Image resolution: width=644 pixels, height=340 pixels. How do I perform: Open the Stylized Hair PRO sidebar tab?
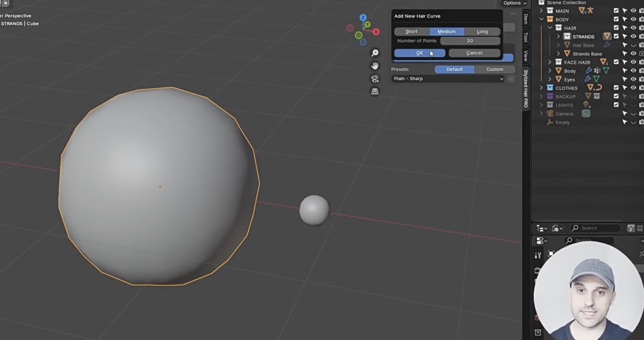tap(526, 89)
